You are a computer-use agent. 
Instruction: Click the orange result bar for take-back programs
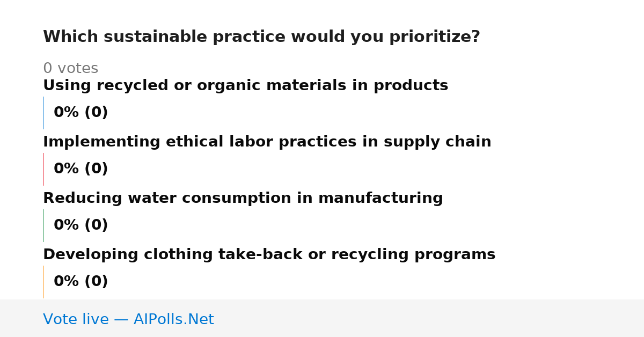(43, 282)
